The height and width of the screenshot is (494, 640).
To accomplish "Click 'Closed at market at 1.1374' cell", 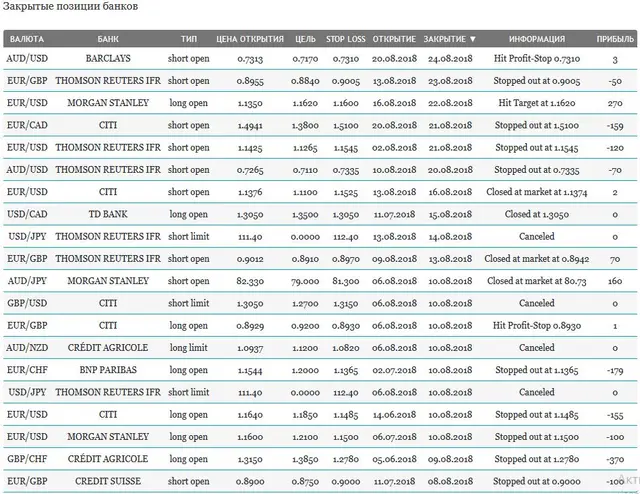I will pyautogui.click(x=537, y=192).
